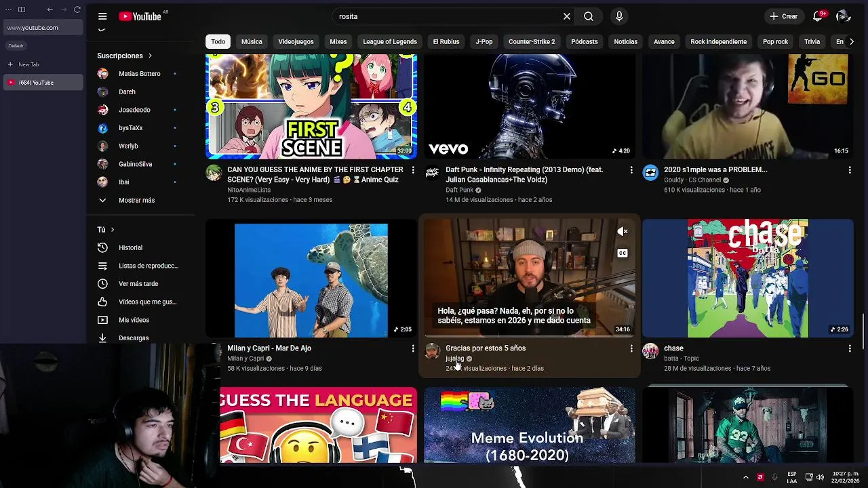Show hidden system tray icons
This screenshot has width=868, height=488.
tap(746, 477)
